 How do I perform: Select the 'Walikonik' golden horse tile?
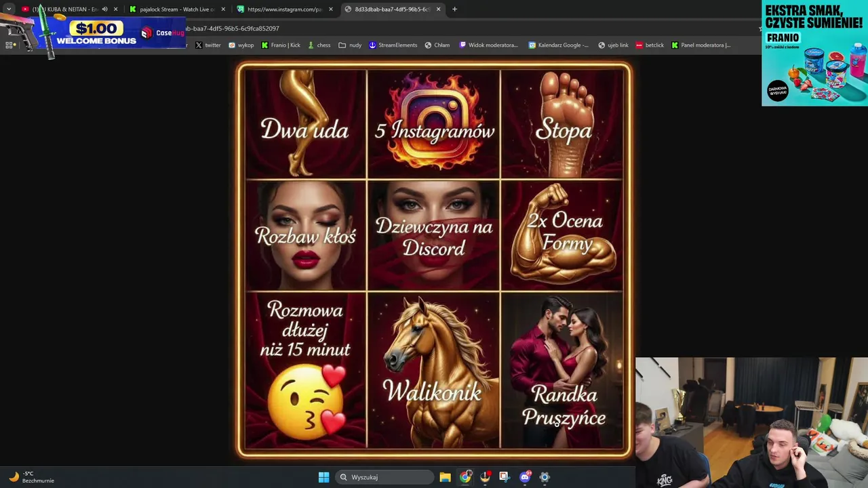pos(434,370)
